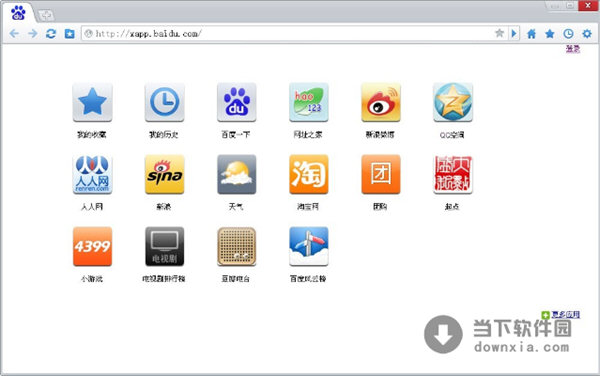This screenshot has height=376, width=600.
Task: Open the Renren network tile
Action: coord(92,174)
